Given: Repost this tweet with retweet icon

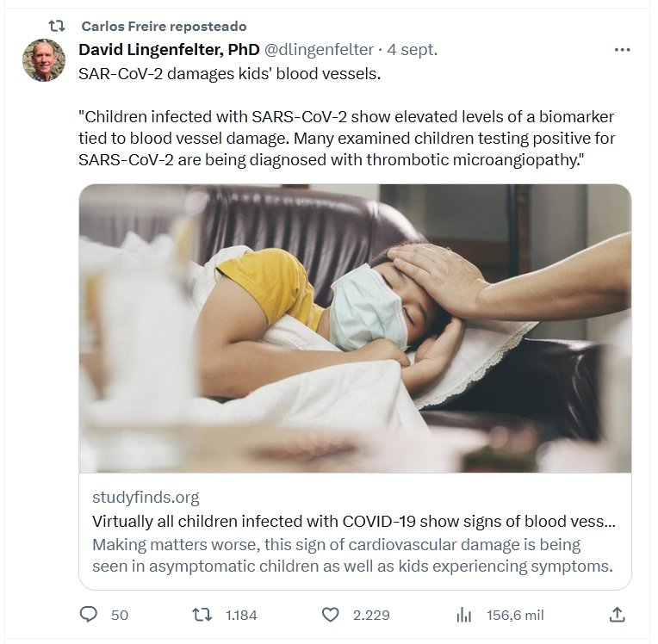Looking at the screenshot, I should pos(201,615).
